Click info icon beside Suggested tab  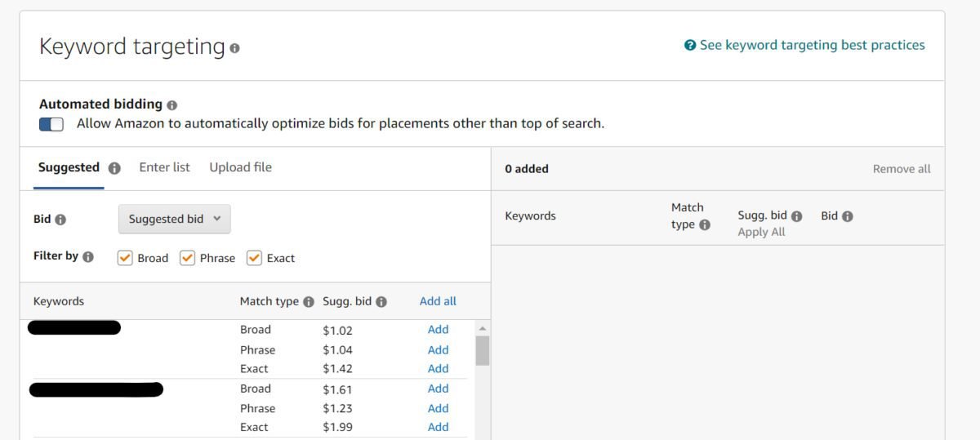[x=114, y=168]
